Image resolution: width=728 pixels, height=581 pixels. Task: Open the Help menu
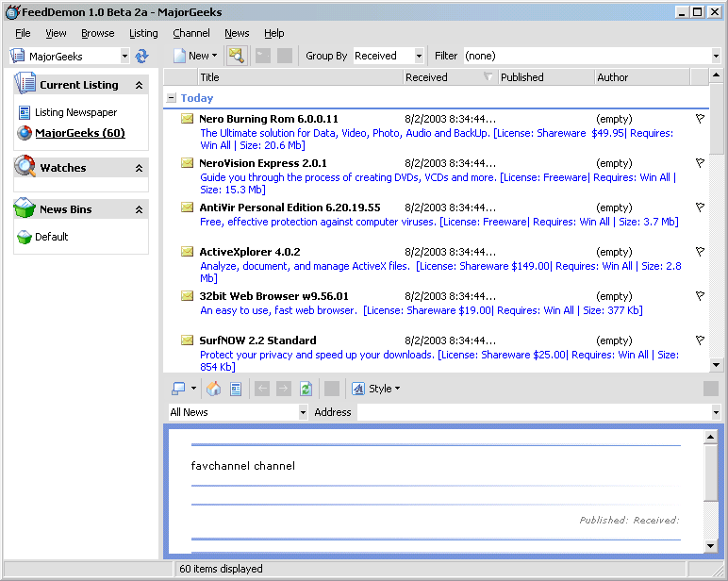click(x=273, y=33)
